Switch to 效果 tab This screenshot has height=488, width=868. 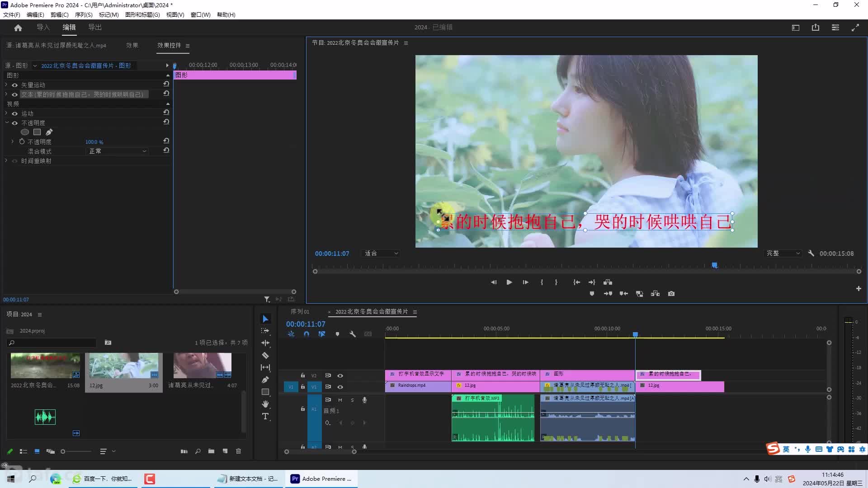[132, 45]
